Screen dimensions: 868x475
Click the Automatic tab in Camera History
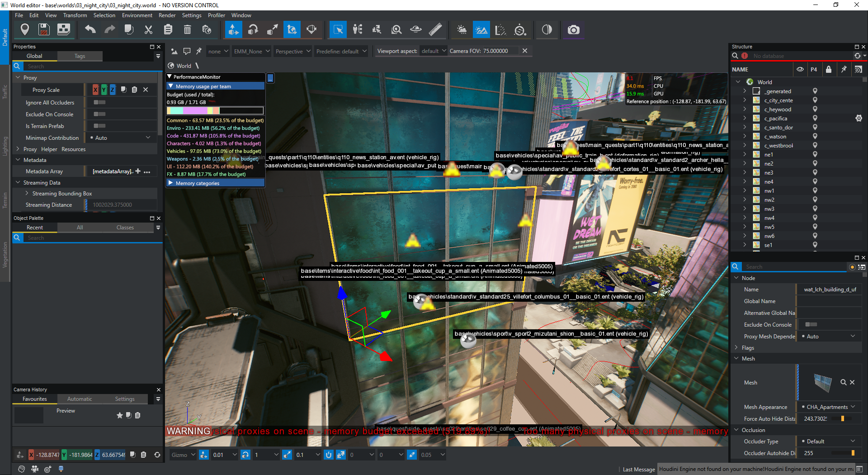(80, 399)
